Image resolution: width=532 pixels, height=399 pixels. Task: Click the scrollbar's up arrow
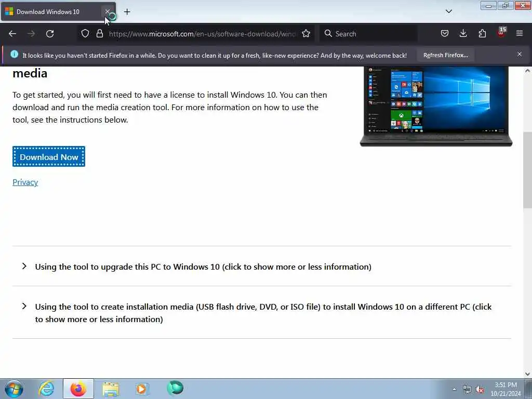528,71
